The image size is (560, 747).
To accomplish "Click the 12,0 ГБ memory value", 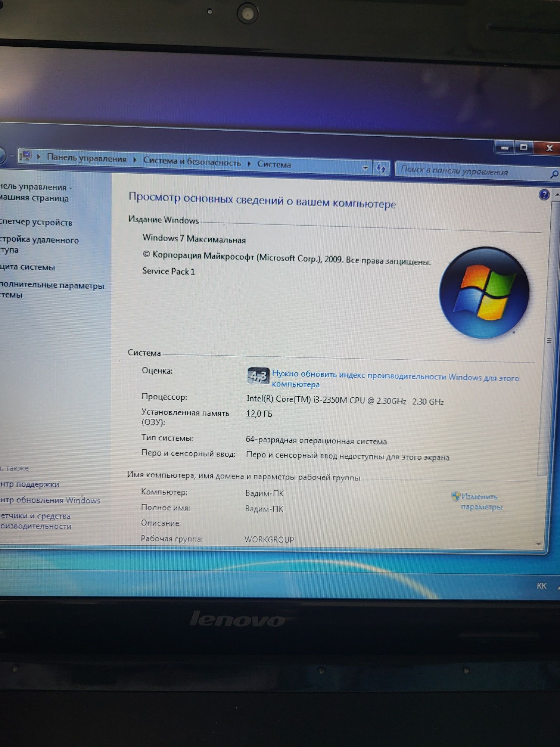I will coord(259,413).
